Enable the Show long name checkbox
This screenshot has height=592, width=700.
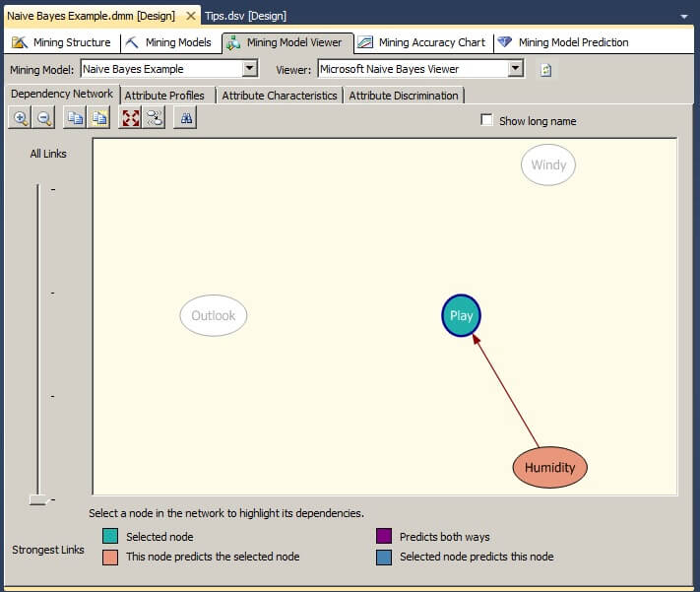pyautogui.click(x=486, y=120)
